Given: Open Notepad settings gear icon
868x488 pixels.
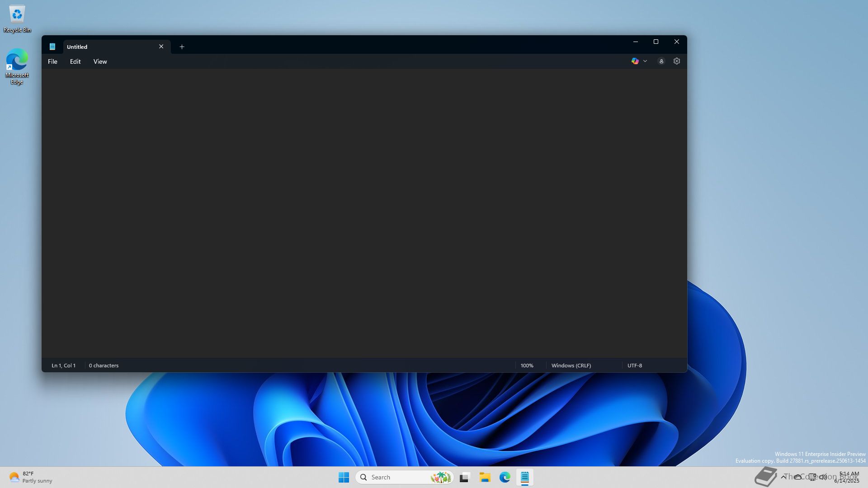Looking at the screenshot, I should pos(676,61).
